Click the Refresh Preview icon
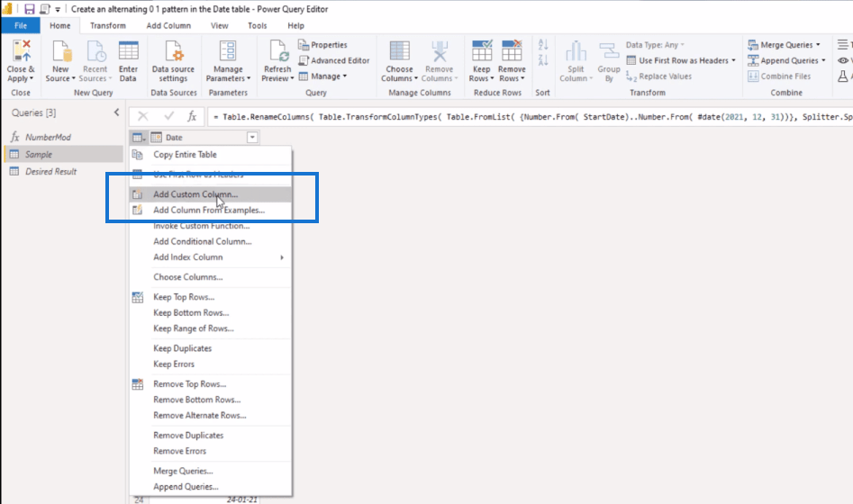Viewport: 853px width, 504px height. coord(278,51)
